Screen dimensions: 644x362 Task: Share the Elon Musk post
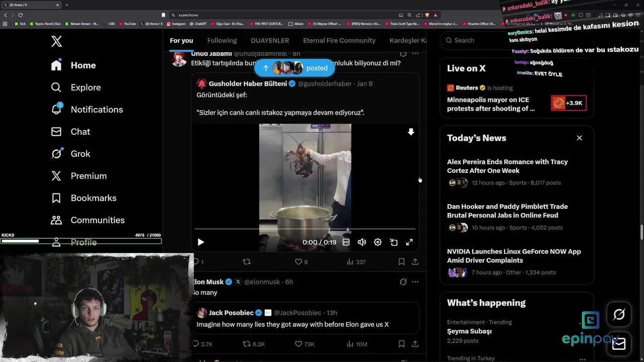(x=415, y=344)
